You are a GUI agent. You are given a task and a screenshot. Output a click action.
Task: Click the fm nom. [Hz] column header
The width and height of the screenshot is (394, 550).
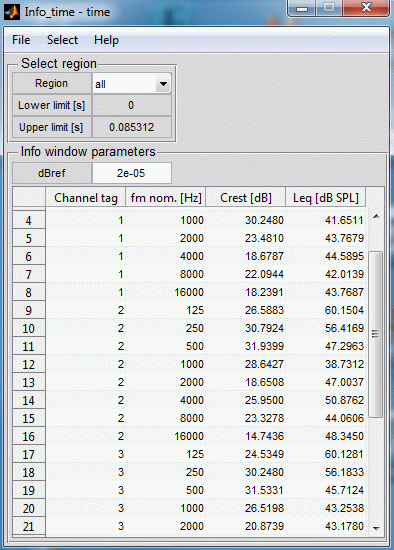click(166, 198)
